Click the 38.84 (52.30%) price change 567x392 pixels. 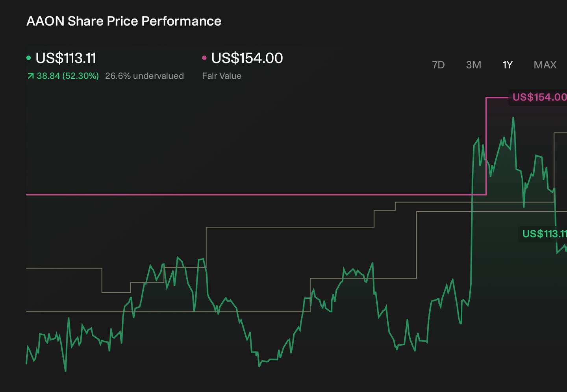point(68,76)
